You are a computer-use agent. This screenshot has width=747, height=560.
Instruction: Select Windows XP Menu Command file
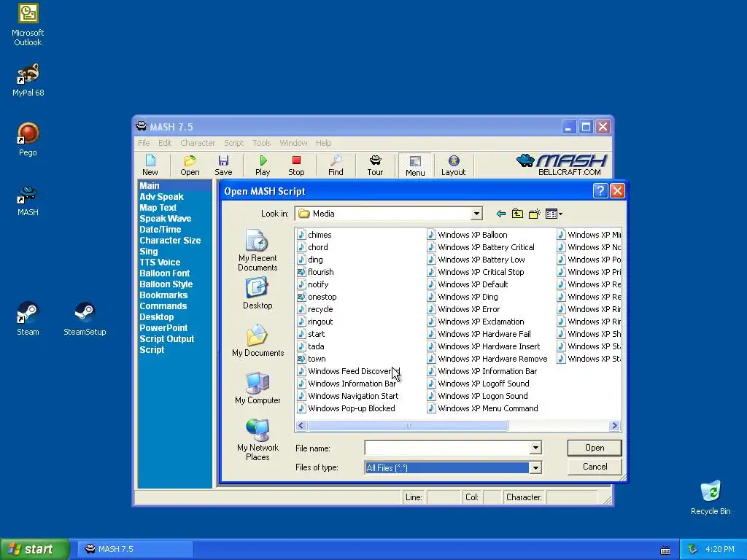tap(483, 408)
